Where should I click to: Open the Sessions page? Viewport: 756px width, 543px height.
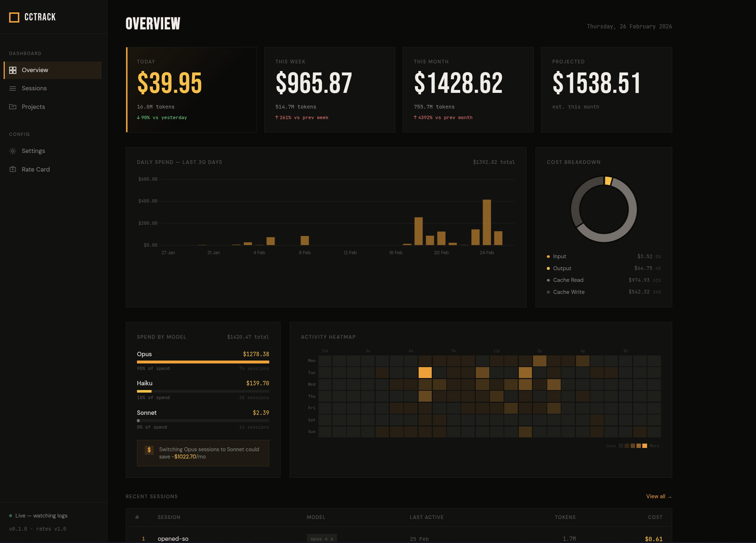tap(34, 88)
